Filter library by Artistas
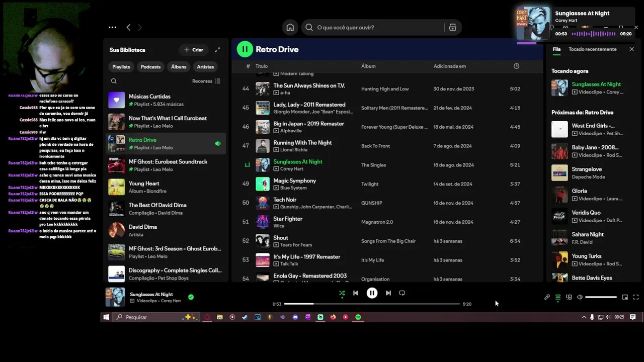Image resolution: width=644 pixels, height=362 pixels. pos(205,67)
